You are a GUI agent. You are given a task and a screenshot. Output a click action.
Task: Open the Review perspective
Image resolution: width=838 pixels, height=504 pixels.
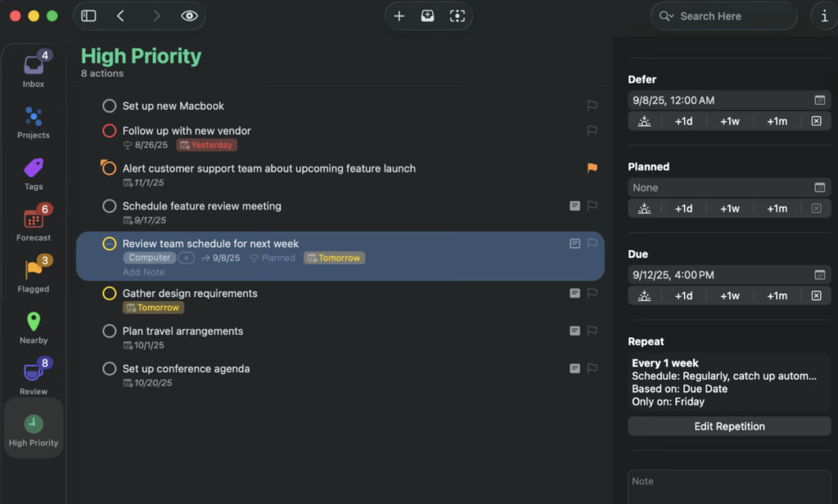pos(34,377)
